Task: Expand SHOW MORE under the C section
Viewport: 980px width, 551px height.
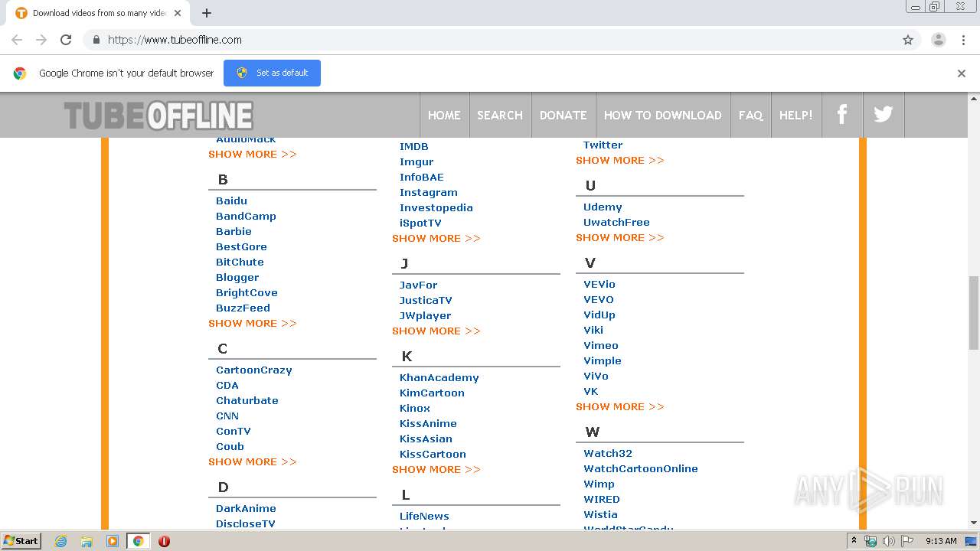Action: pos(252,461)
